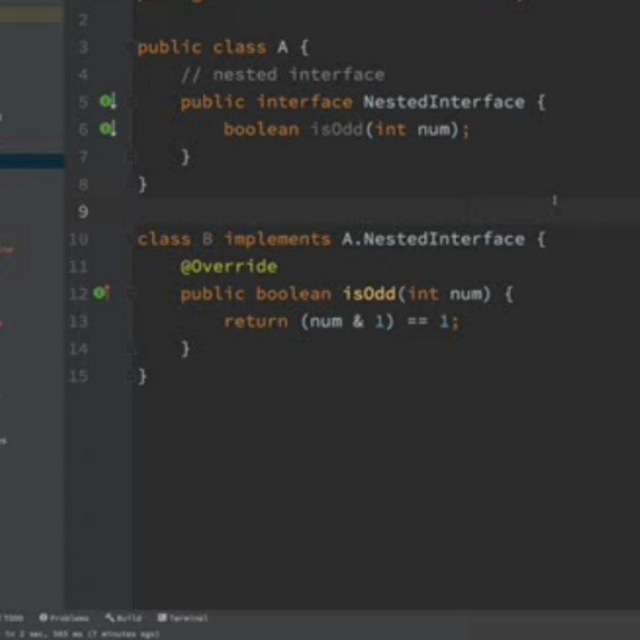This screenshot has width=640, height=640.
Task: Click the 'return' keyword on line 13
Action: [256, 322]
